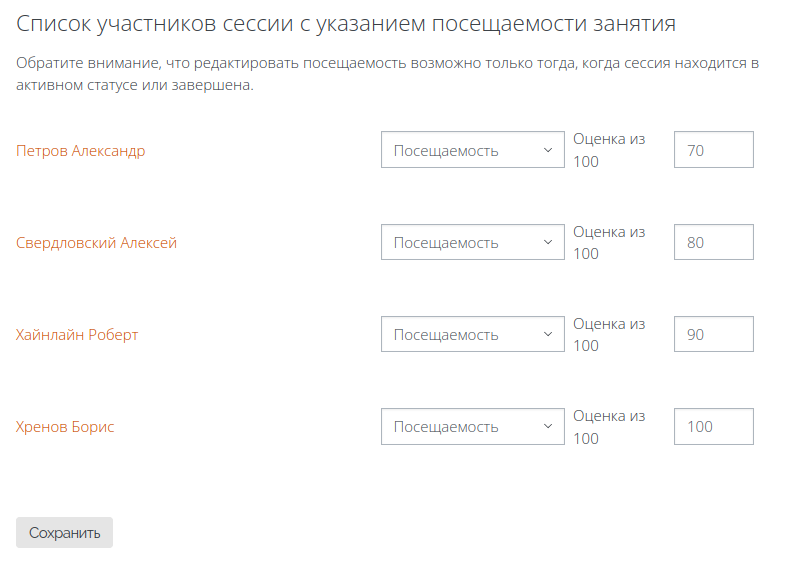Image resolution: width=789 pixels, height=577 pixels.
Task: Expand attendance dropdown for Хренов Борис
Action: pyautogui.click(x=472, y=427)
